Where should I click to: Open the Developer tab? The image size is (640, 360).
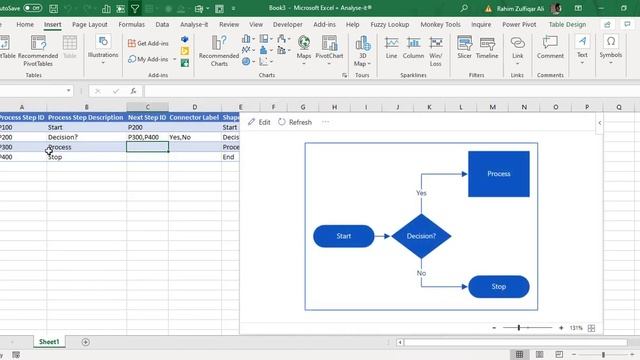pyautogui.click(x=288, y=24)
